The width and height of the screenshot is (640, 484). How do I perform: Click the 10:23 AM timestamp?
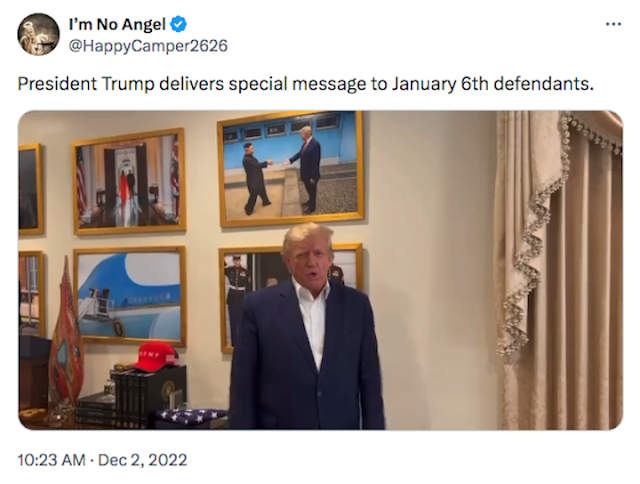[51, 460]
